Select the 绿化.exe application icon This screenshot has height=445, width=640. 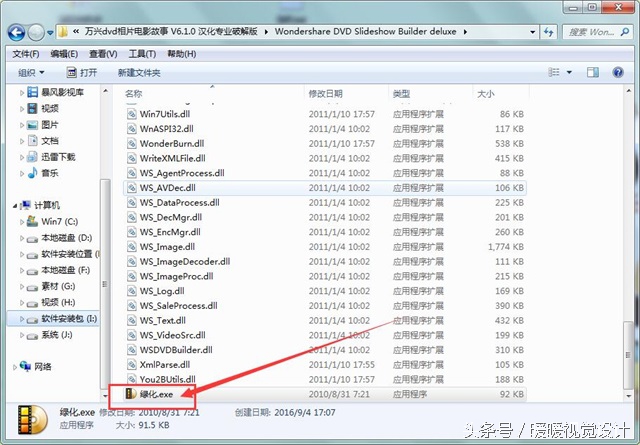coord(131,394)
